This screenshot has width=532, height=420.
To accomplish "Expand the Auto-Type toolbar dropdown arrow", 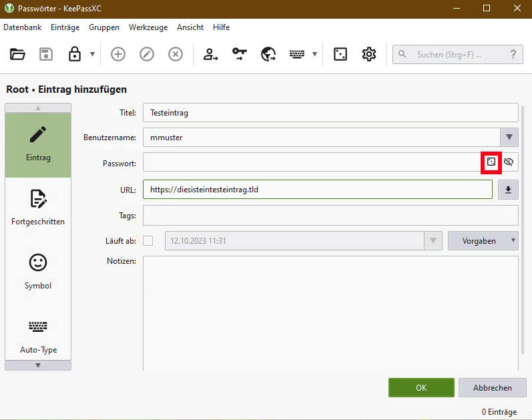I will point(314,55).
